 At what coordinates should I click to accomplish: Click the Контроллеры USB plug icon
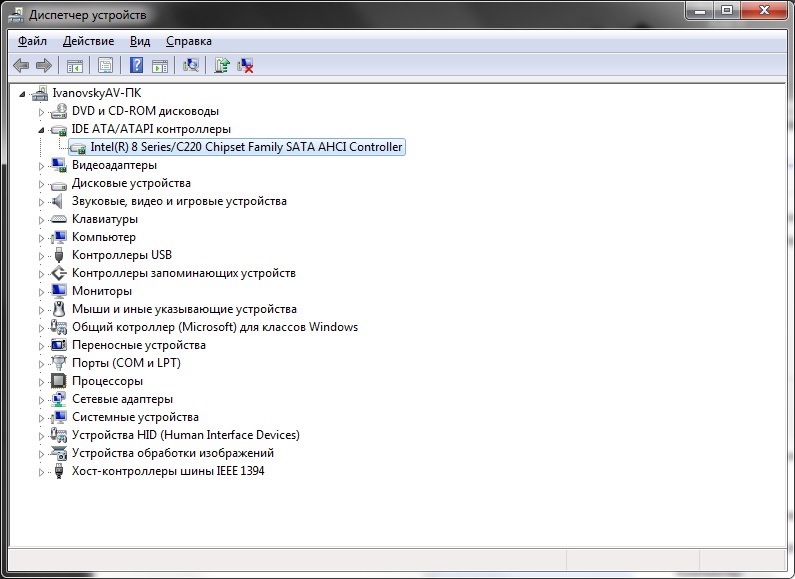59,255
